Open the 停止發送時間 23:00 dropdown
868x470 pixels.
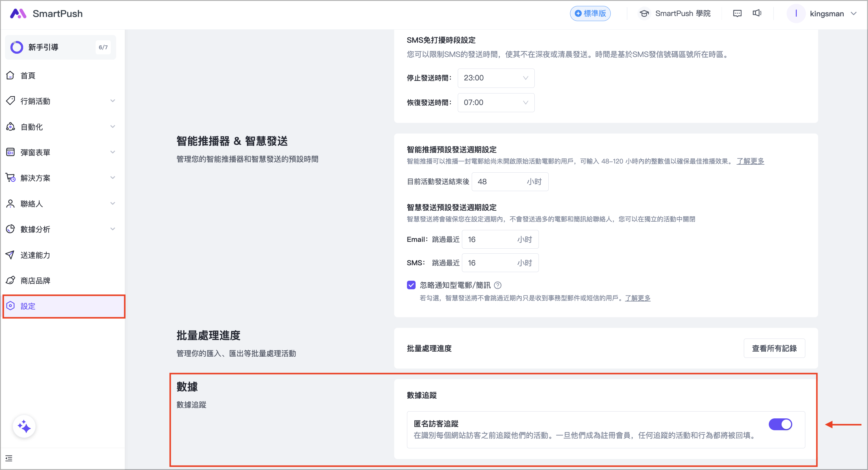pyautogui.click(x=496, y=78)
